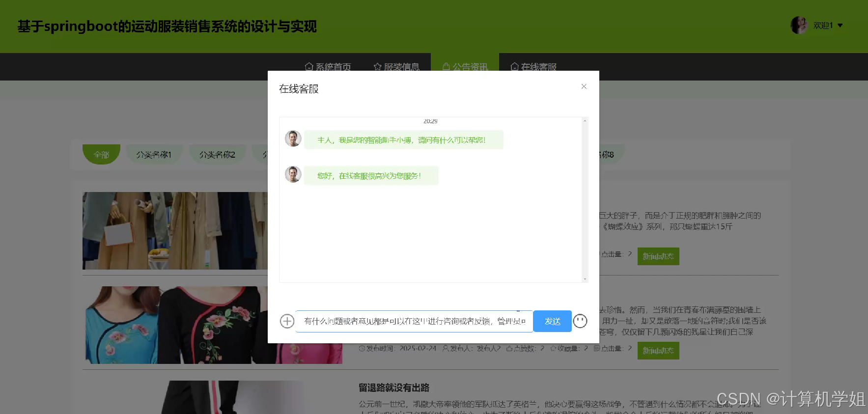Click the avatar beside the 智能助手小博 message
Image resolution: width=868 pixels, height=414 pixels.
click(x=293, y=138)
